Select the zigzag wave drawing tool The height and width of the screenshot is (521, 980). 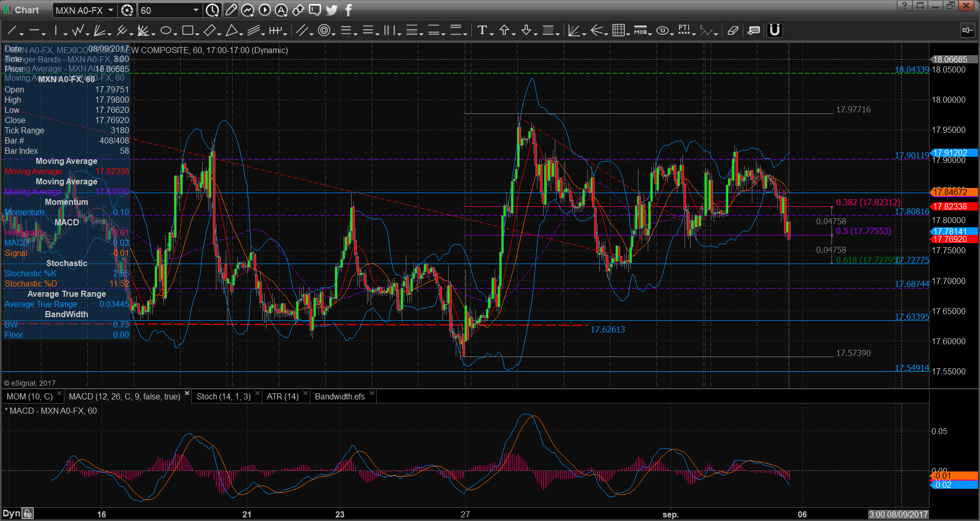click(78, 31)
